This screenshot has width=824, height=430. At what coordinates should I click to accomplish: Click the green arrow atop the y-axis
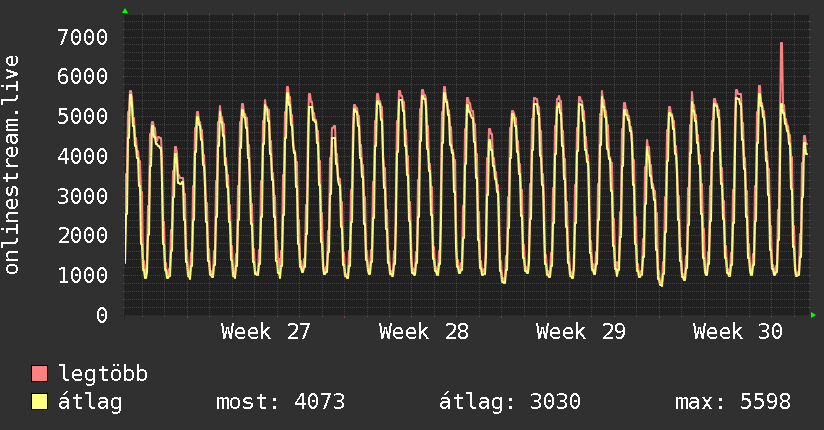(x=125, y=11)
